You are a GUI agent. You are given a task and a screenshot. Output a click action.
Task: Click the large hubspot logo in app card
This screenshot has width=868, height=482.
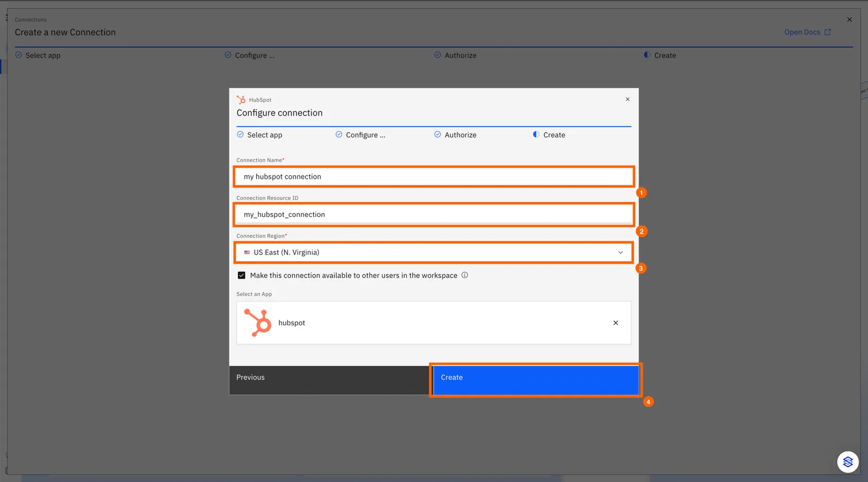(x=258, y=323)
